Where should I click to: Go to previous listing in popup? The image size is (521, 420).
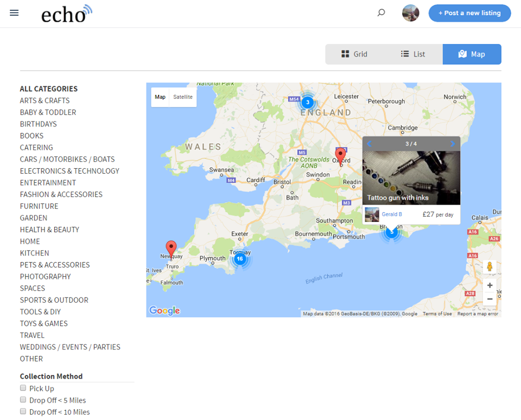click(x=369, y=144)
